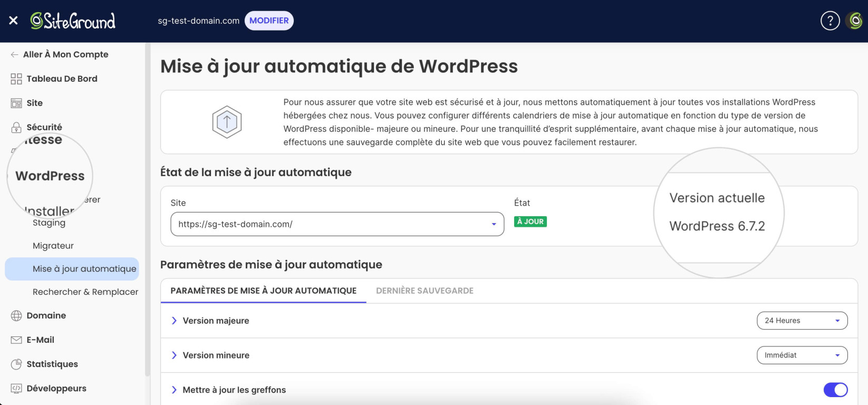Viewport: 868px width, 405px height.
Task: Click the WordPress 6.7.2 version text
Action: (x=717, y=226)
